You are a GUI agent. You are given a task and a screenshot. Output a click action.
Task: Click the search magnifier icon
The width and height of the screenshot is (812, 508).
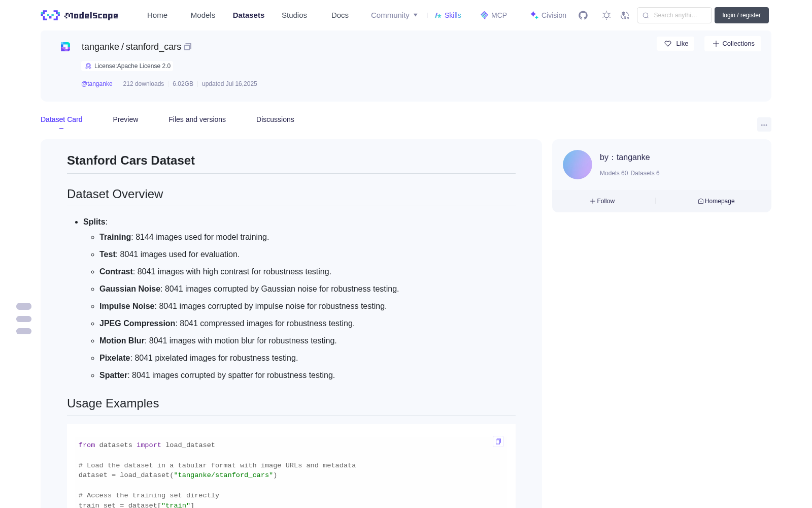[646, 15]
